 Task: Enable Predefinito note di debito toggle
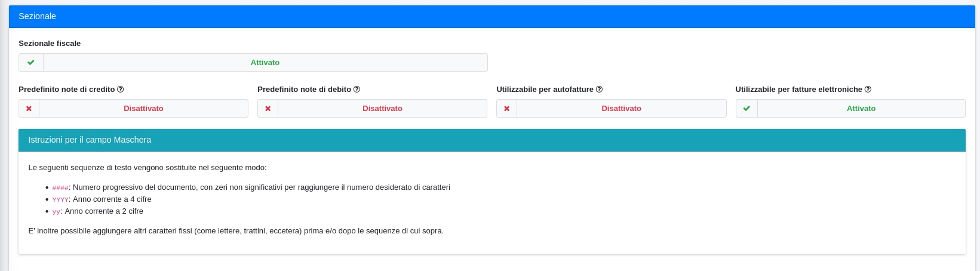[382, 109]
